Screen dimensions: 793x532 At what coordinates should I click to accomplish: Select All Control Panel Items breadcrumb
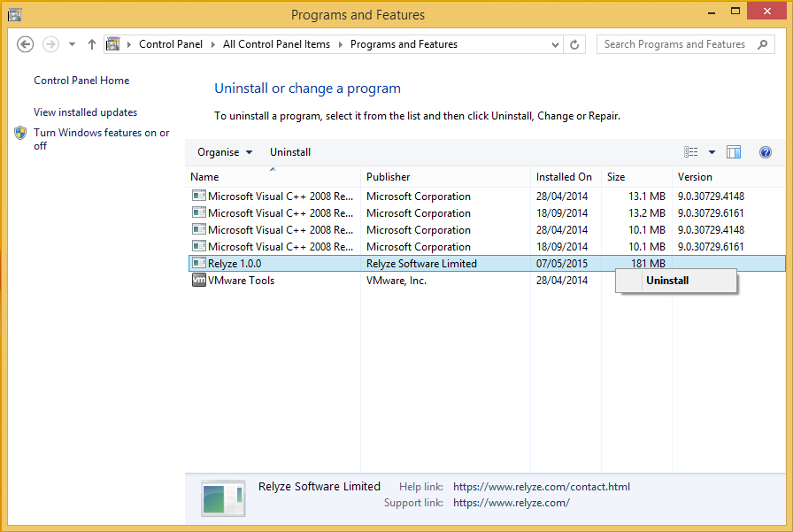(276, 44)
